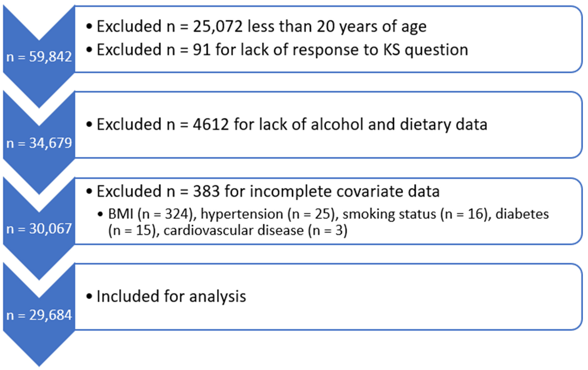Select the "n = 34,679" chevron label

click(39, 143)
